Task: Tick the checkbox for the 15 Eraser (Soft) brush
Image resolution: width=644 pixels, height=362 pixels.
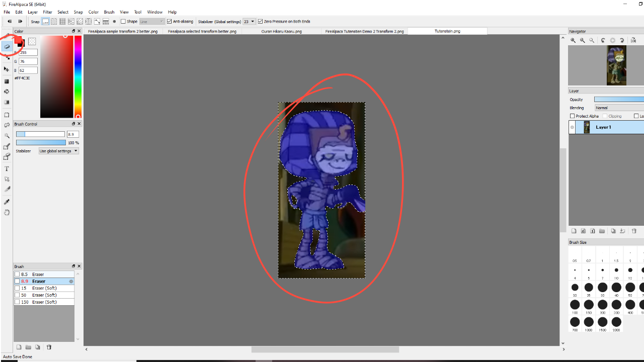Action: [x=17, y=288]
